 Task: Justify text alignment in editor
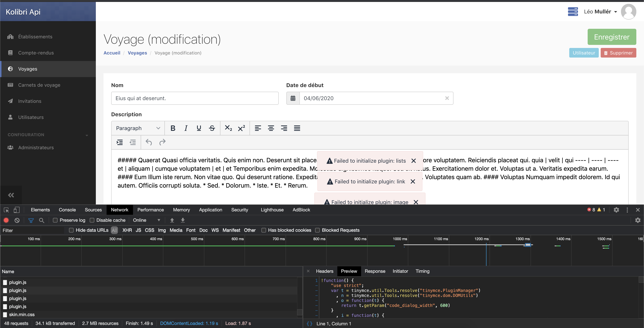click(x=297, y=128)
